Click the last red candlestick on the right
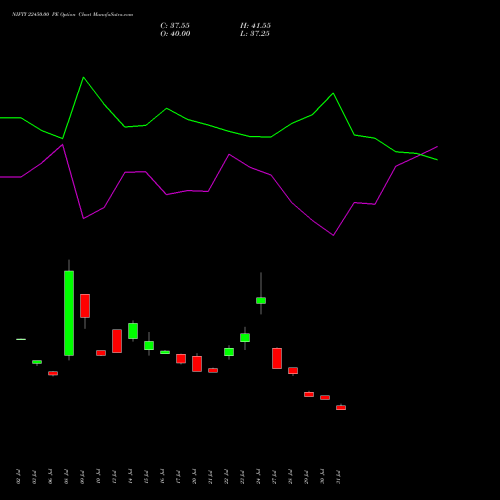 pos(341,407)
